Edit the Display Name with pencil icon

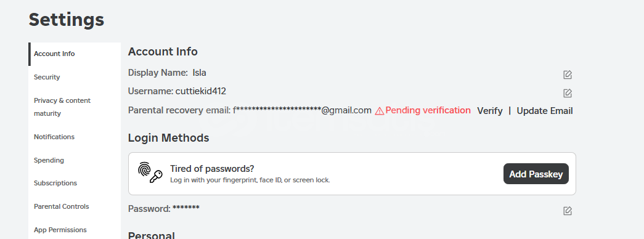coord(567,75)
